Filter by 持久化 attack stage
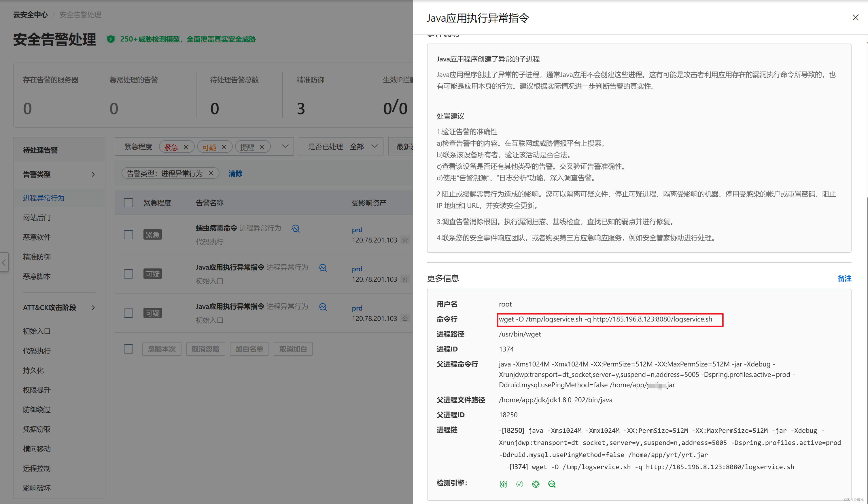This screenshot has height=504, width=868. [x=33, y=371]
